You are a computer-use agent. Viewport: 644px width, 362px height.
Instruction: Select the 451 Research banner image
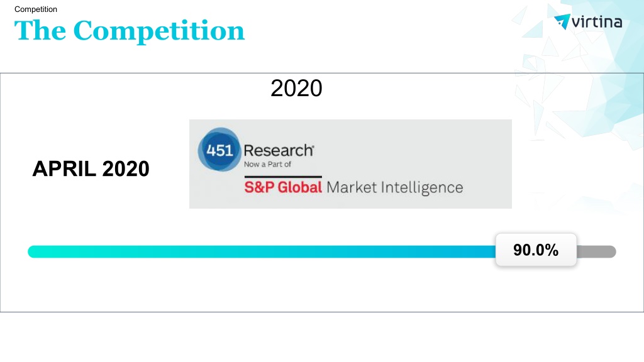tap(350, 164)
